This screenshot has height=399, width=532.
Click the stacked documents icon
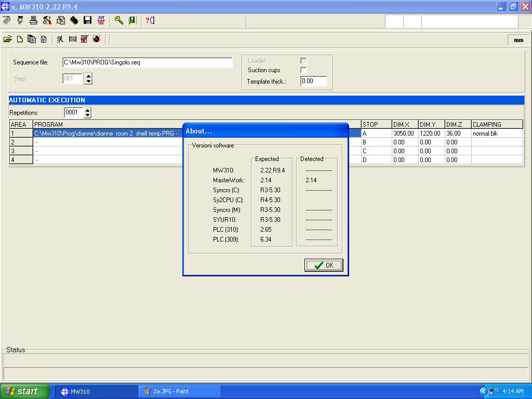pos(32,39)
